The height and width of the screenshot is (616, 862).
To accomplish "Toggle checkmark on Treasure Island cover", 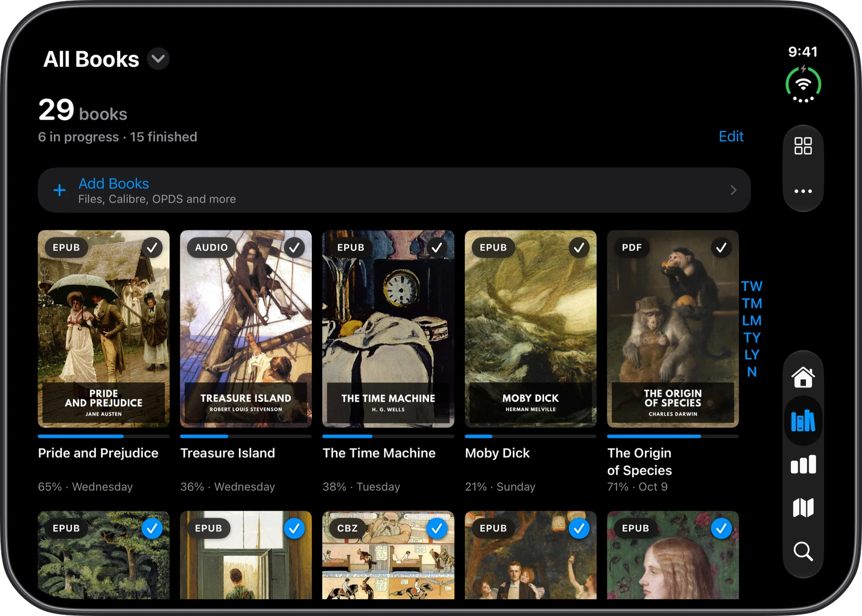I will [x=295, y=248].
